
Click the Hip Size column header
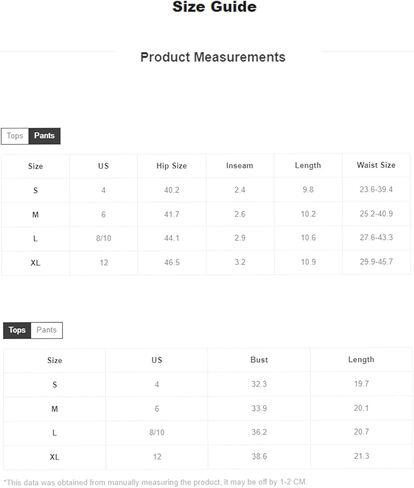(x=172, y=166)
